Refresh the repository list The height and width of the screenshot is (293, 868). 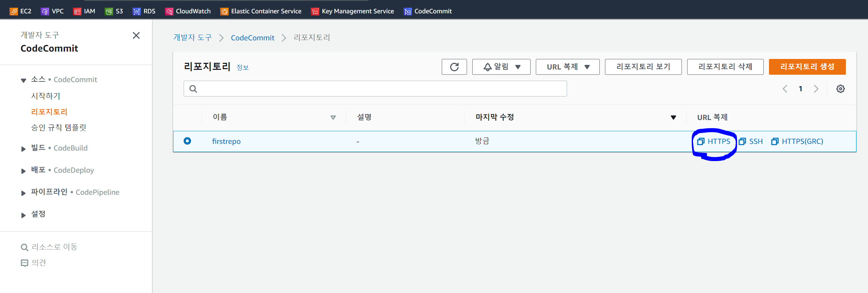(x=454, y=67)
